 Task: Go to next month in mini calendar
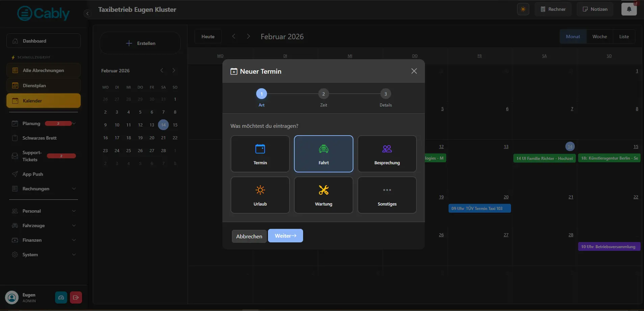174,70
